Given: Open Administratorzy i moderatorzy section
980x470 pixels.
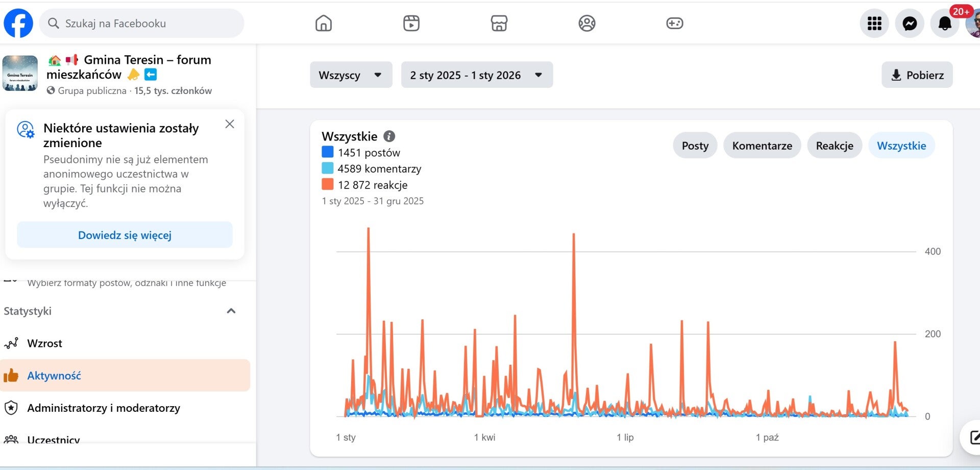Looking at the screenshot, I should click(104, 408).
